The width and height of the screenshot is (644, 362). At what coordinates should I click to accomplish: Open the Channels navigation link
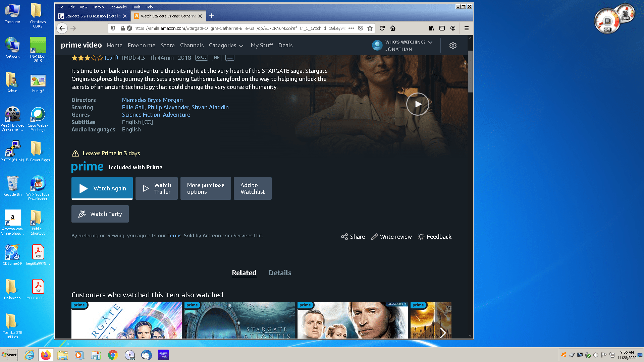pyautogui.click(x=192, y=45)
